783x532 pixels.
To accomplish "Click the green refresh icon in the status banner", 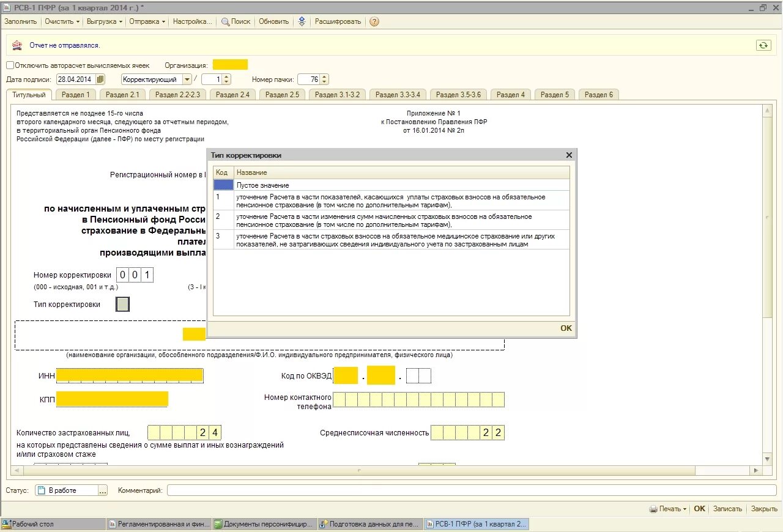I will (763, 45).
